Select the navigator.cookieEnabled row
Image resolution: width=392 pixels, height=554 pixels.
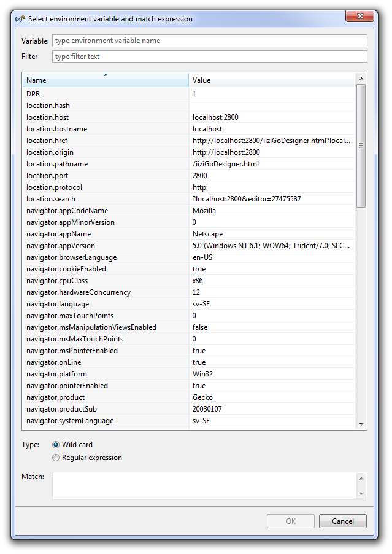(x=189, y=269)
